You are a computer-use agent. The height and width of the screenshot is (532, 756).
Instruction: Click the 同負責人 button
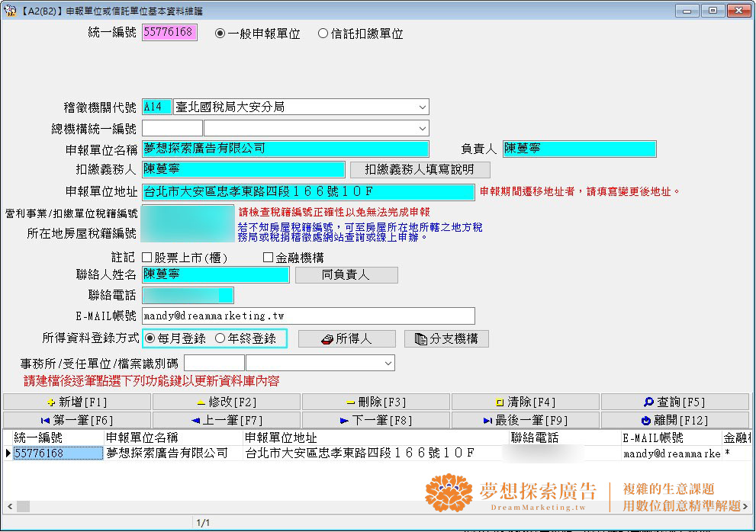tap(346, 274)
